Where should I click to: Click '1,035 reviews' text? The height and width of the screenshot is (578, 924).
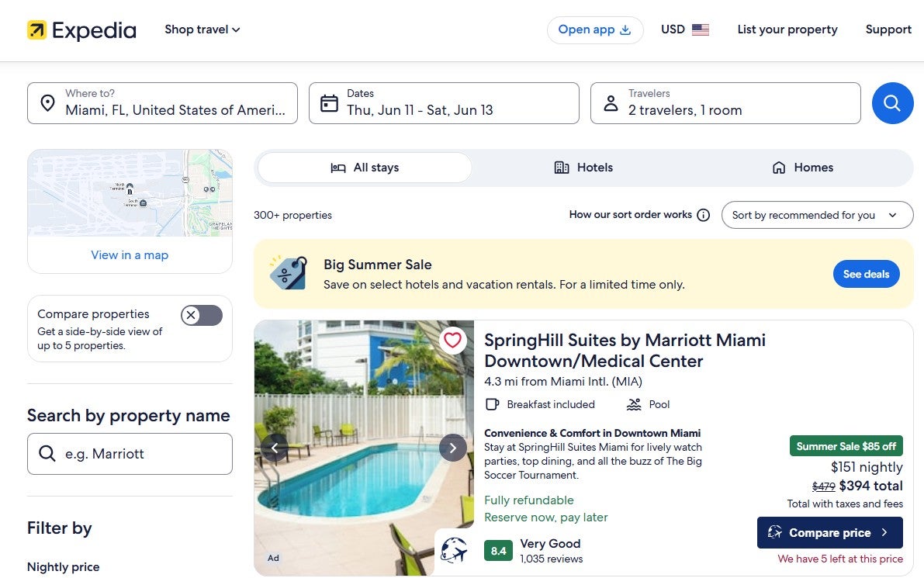(551, 559)
